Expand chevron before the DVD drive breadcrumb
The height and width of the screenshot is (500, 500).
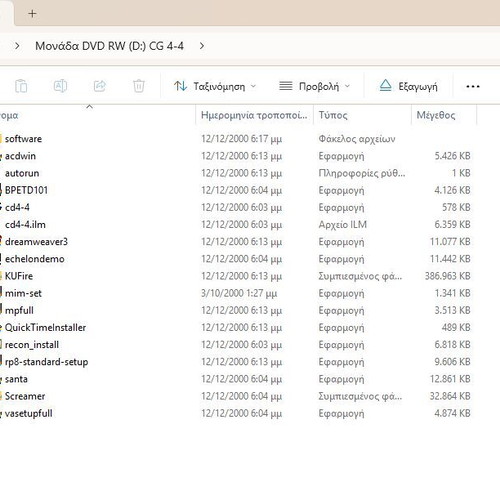[17, 46]
